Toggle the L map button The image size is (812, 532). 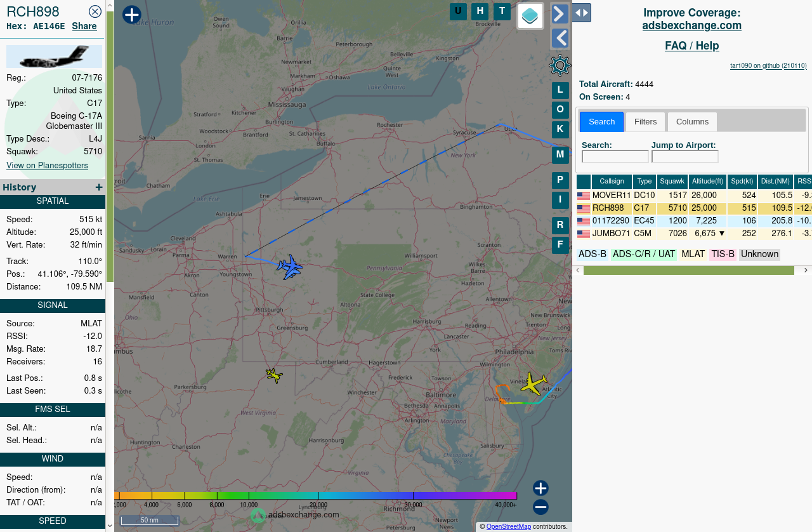[560, 90]
